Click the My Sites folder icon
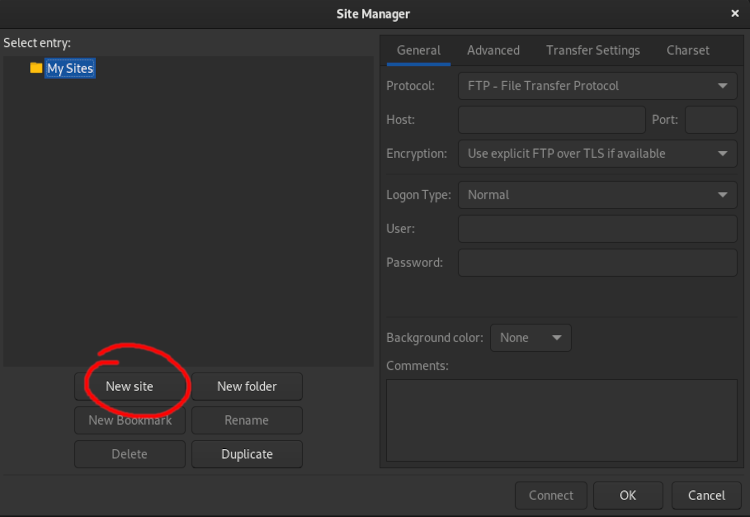This screenshot has width=750, height=517. tap(36, 68)
